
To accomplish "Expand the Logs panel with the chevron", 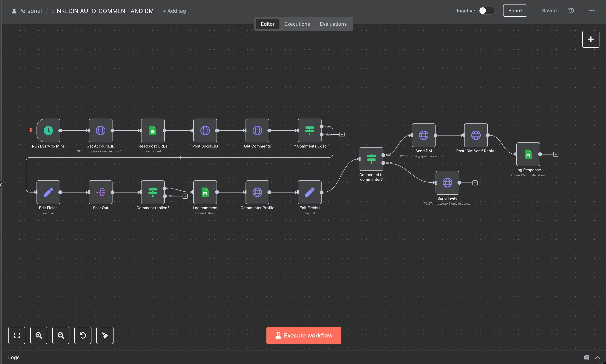I will 597,357.
